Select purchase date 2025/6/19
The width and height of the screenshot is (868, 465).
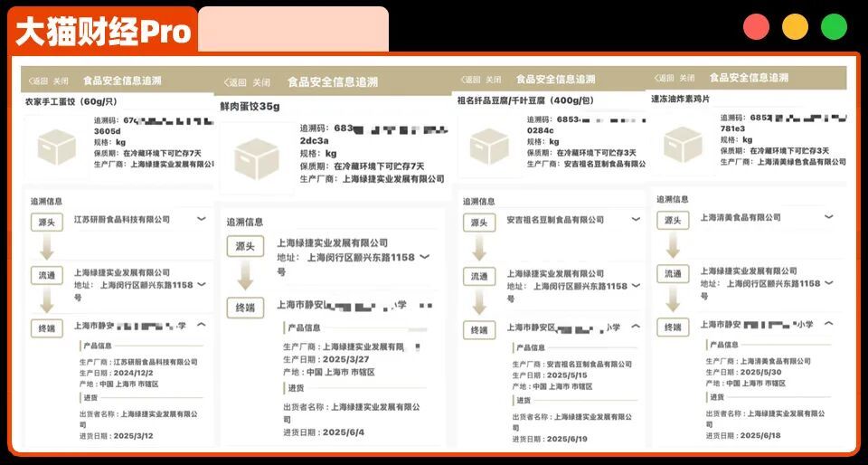[567, 439]
